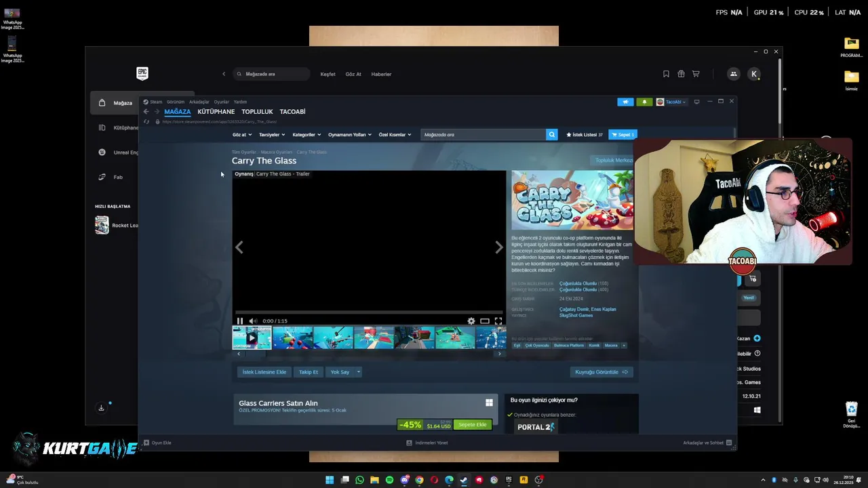Open Yok Say dropdown arrow

coord(359,372)
